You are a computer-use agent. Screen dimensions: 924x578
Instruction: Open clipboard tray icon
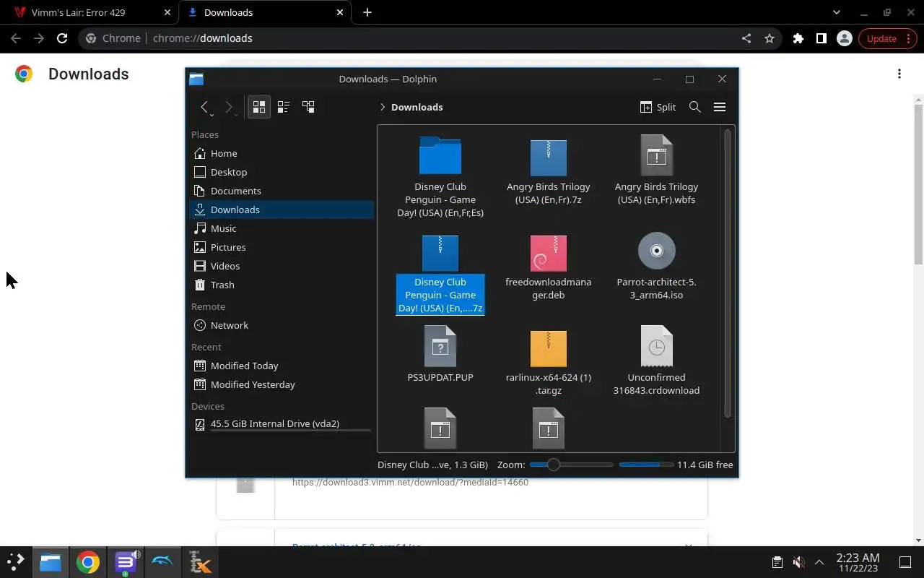pos(777,562)
